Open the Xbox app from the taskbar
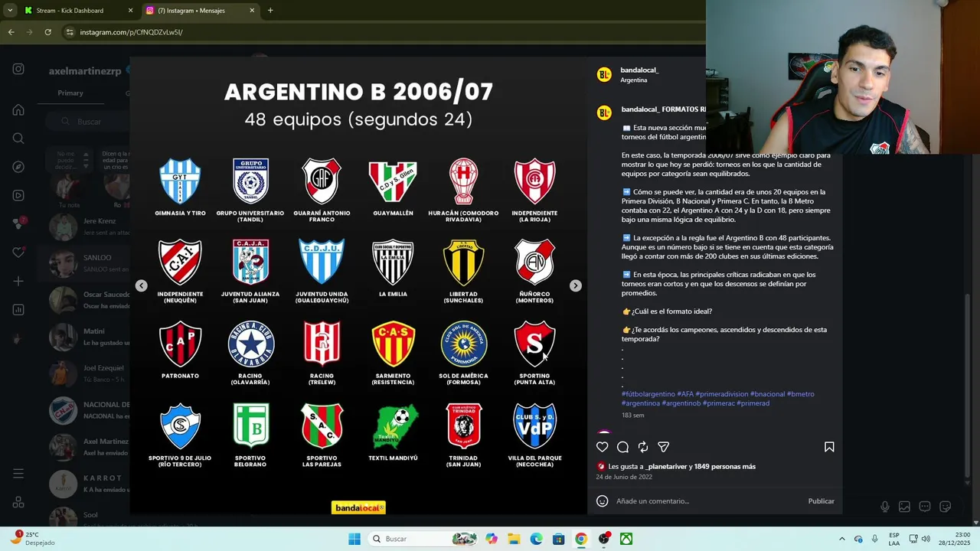The width and height of the screenshot is (980, 551). tap(626, 539)
